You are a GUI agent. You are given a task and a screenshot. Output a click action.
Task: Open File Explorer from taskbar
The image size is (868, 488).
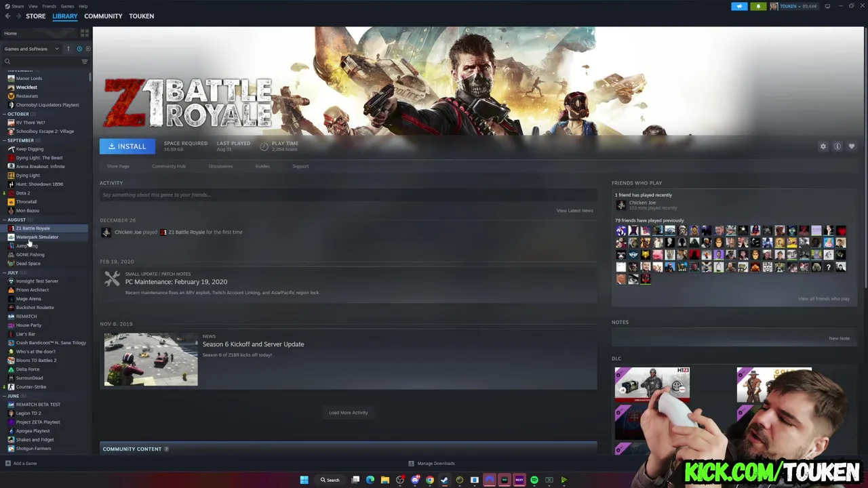[384, 480]
